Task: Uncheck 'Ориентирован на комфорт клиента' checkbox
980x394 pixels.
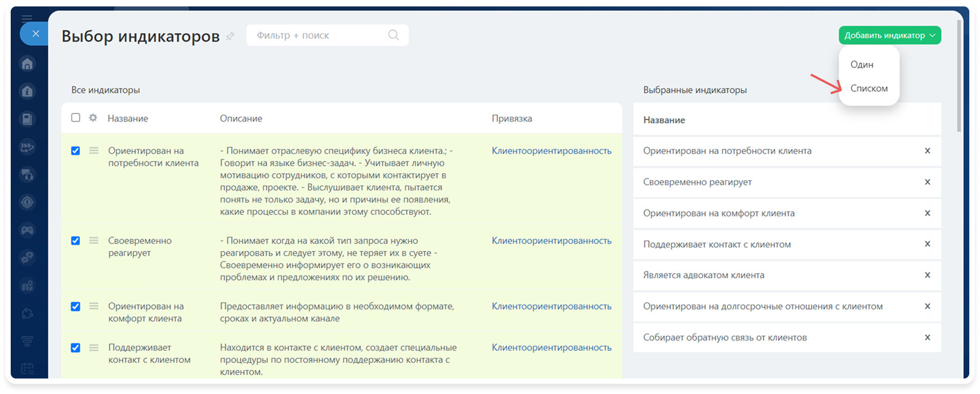Action: point(76,306)
